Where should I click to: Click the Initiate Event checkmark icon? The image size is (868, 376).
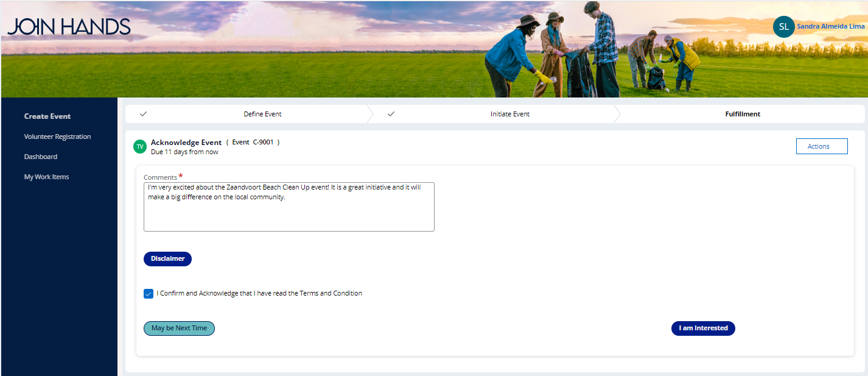pos(391,114)
